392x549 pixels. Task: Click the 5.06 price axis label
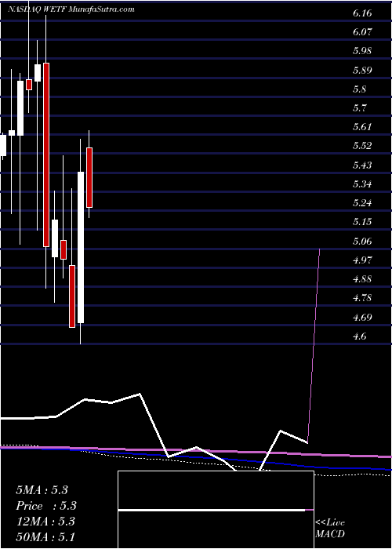pyautogui.click(x=362, y=242)
